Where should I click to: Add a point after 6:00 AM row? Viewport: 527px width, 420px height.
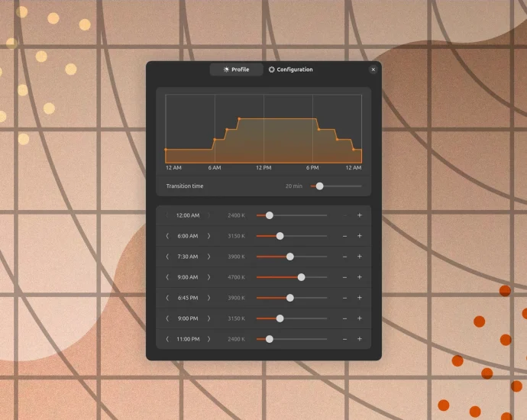359,236
